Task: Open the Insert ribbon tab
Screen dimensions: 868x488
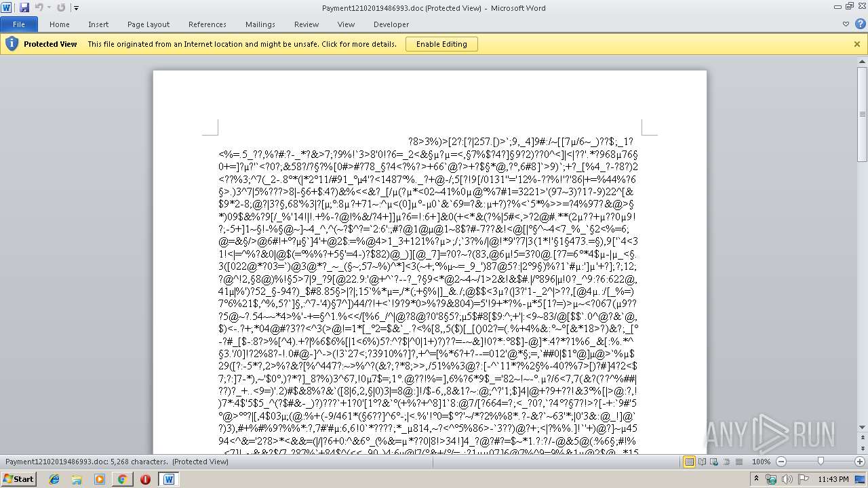Action: tap(98, 24)
